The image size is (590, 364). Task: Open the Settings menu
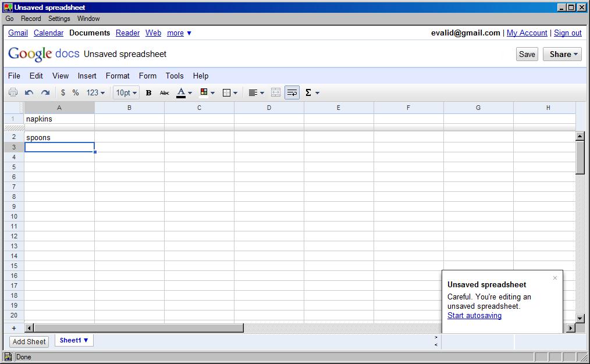click(x=59, y=19)
